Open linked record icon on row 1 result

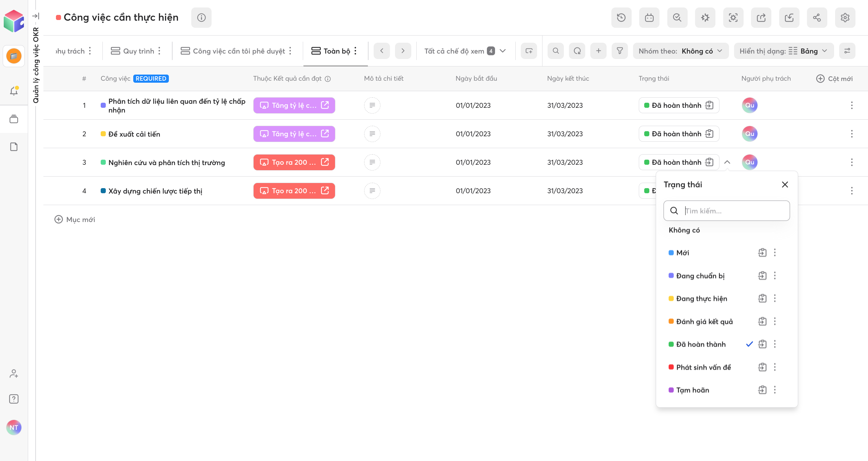coord(325,105)
